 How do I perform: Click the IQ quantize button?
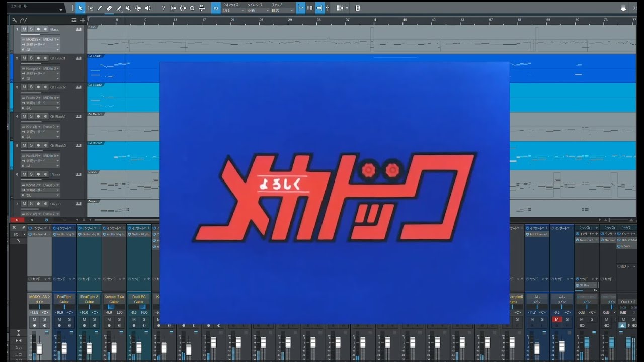pos(216,8)
